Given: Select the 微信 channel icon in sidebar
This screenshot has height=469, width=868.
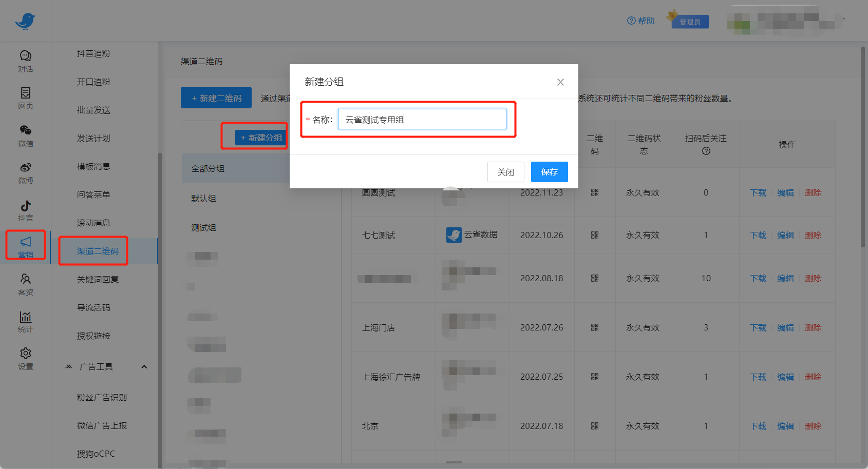Looking at the screenshot, I should coord(25,135).
